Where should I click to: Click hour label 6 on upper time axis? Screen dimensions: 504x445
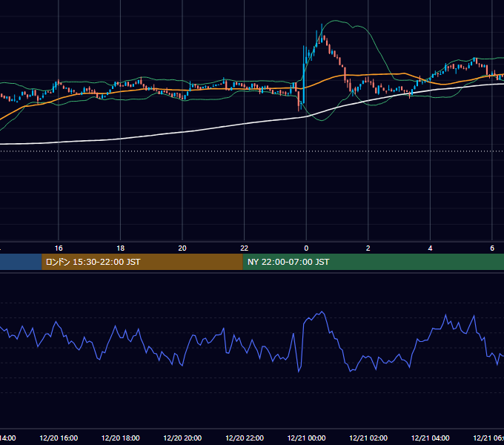click(492, 248)
